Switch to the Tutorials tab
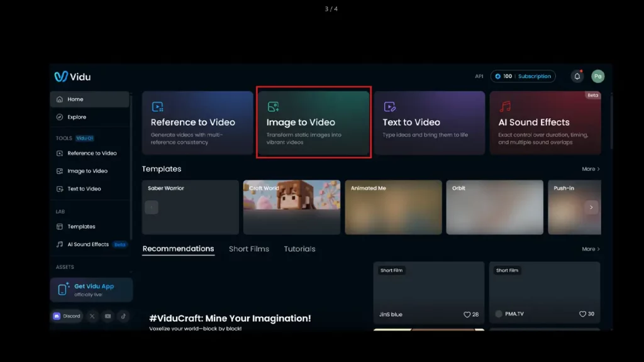 300,249
